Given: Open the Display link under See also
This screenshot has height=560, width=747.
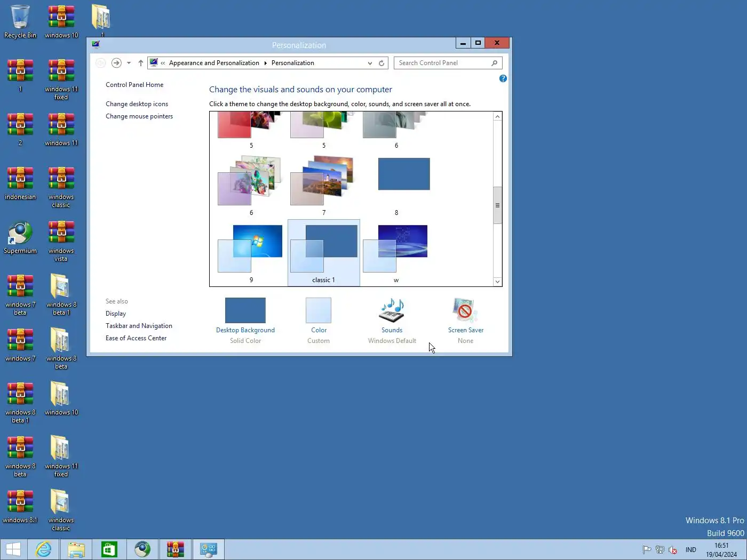Looking at the screenshot, I should (x=116, y=314).
